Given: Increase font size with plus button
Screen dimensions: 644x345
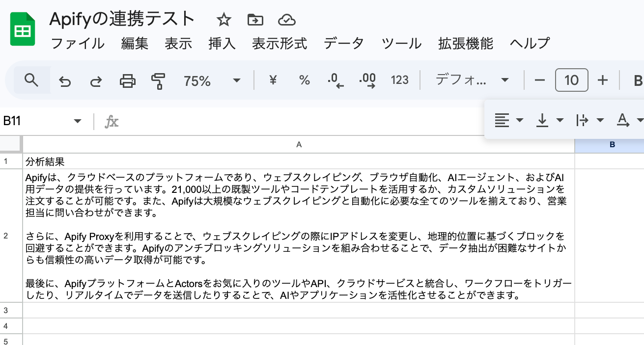Looking at the screenshot, I should pos(603,80).
